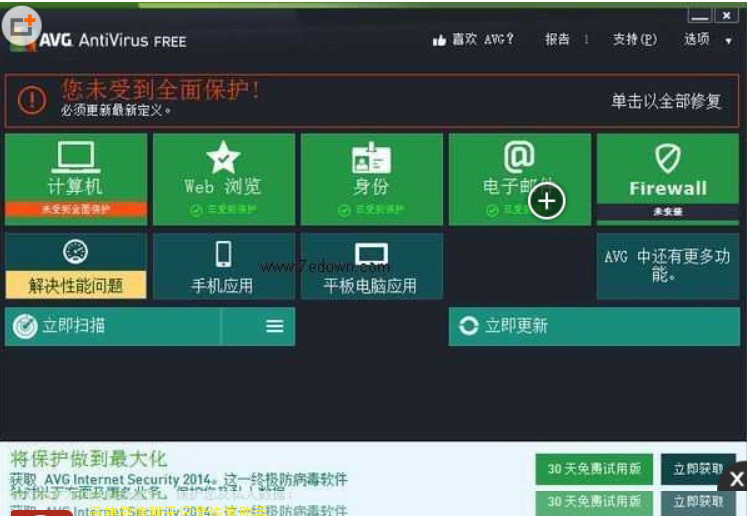Click the performance gauge icon
The height and width of the screenshot is (516, 747).
(75, 252)
